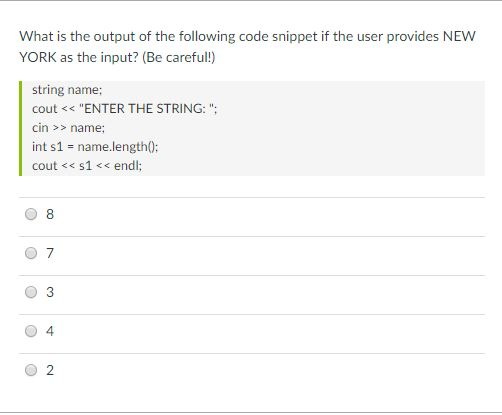Click the answer label text "2"
The image size is (502, 415).
click(50, 370)
